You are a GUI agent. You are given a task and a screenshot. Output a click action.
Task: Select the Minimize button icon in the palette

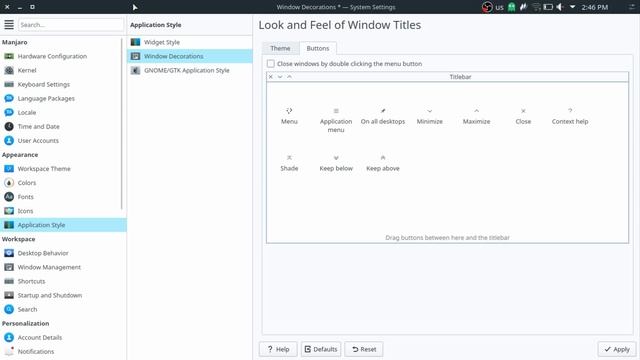coord(429,111)
